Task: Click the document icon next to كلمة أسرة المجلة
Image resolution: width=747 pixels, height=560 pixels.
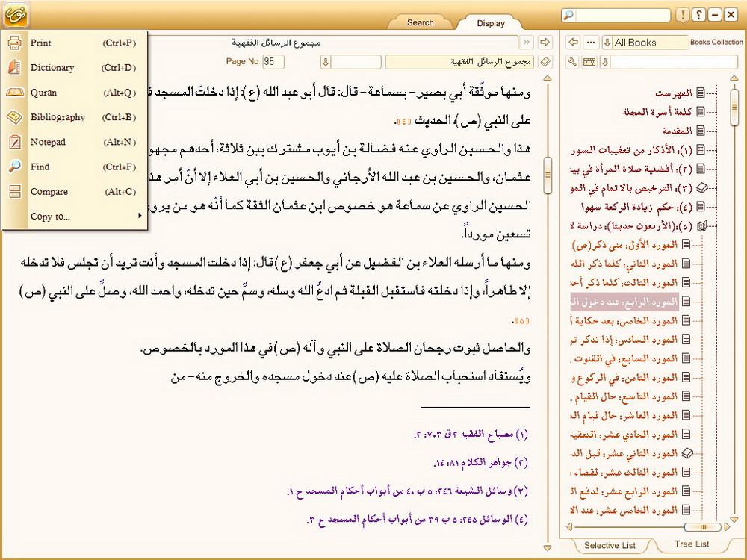Action: click(x=701, y=111)
